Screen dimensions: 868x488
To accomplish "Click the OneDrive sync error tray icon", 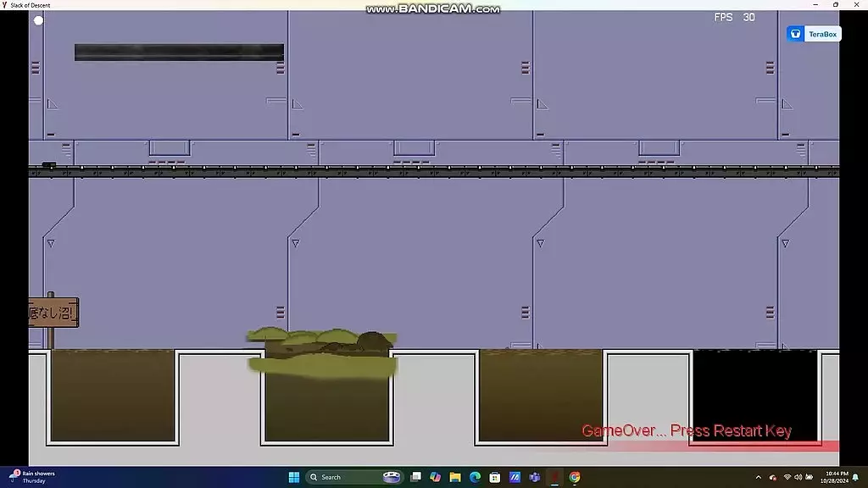I will (773, 477).
